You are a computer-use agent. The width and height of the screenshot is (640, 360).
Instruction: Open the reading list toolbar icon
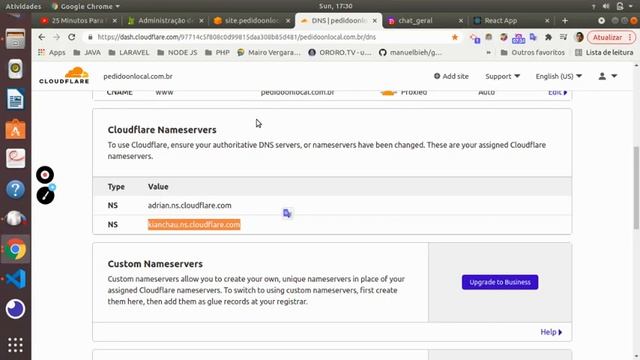563,37
